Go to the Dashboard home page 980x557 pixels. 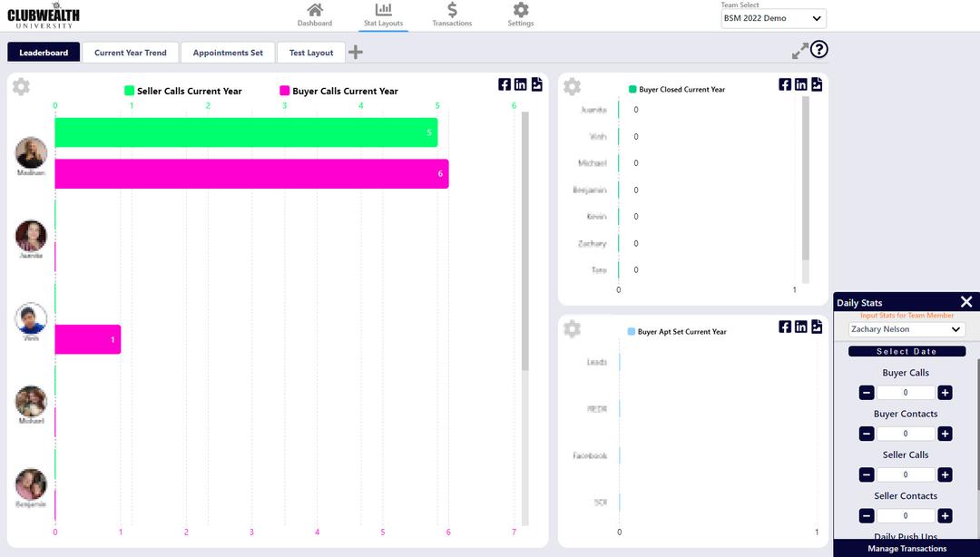pos(314,15)
